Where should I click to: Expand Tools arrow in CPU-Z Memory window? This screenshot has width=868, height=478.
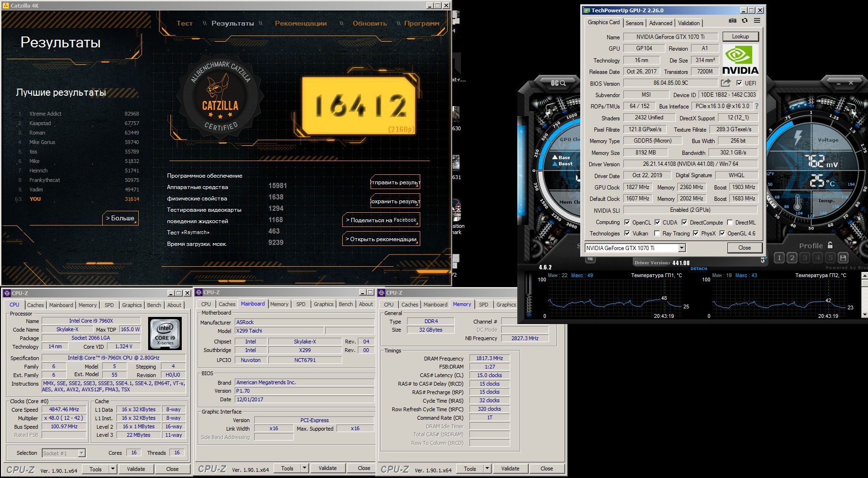[x=487, y=469]
